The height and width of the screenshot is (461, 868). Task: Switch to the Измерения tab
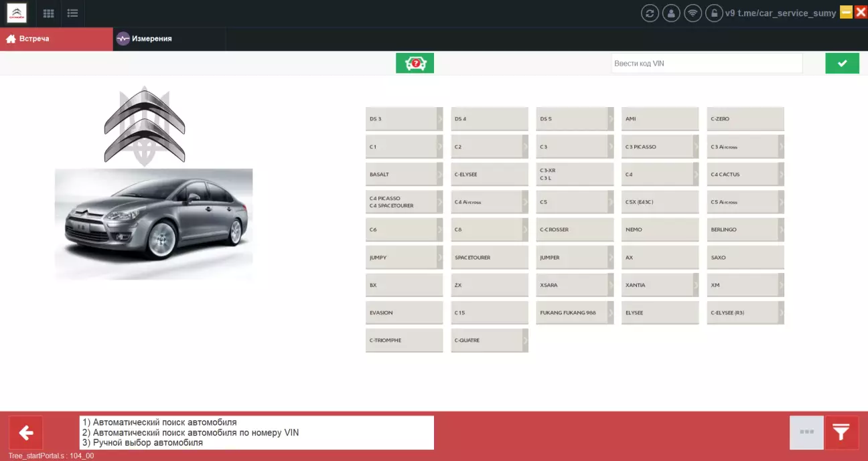169,39
